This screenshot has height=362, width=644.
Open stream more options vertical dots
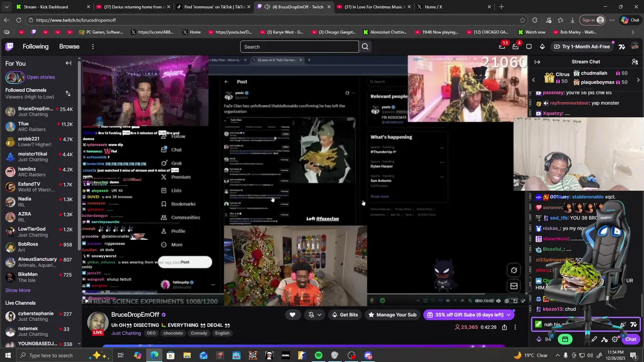click(515, 327)
